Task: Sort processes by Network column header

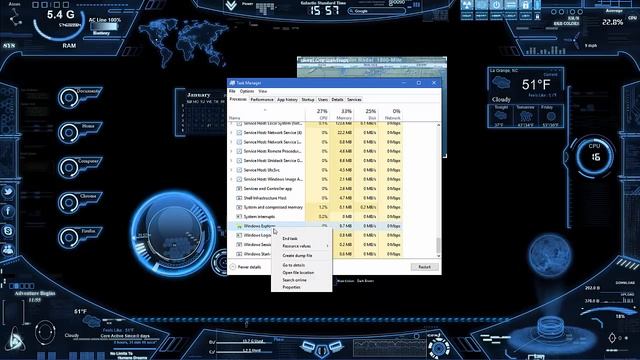Action: [x=391, y=114]
